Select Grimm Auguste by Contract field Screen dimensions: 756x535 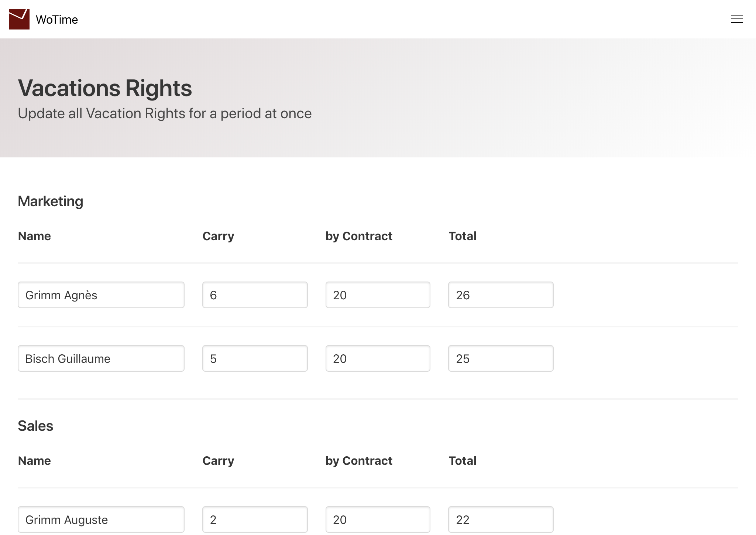click(378, 519)
